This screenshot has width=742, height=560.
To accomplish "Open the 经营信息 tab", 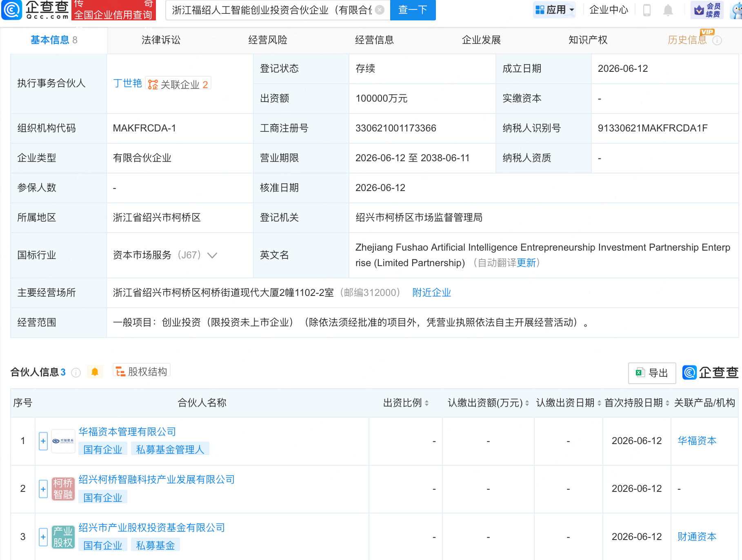I will pos(374,40).
